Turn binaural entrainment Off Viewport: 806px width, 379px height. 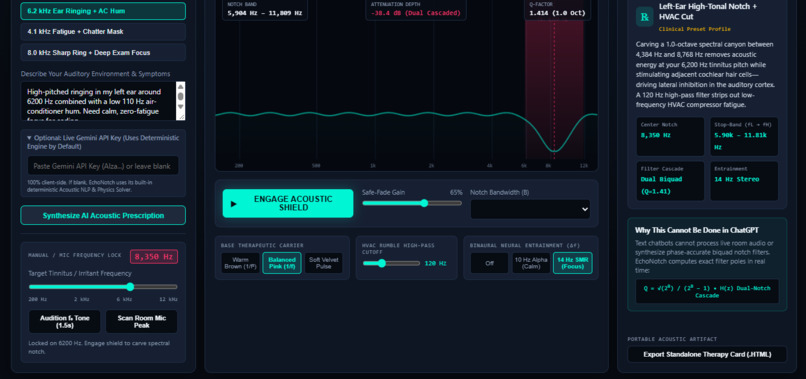489,263
